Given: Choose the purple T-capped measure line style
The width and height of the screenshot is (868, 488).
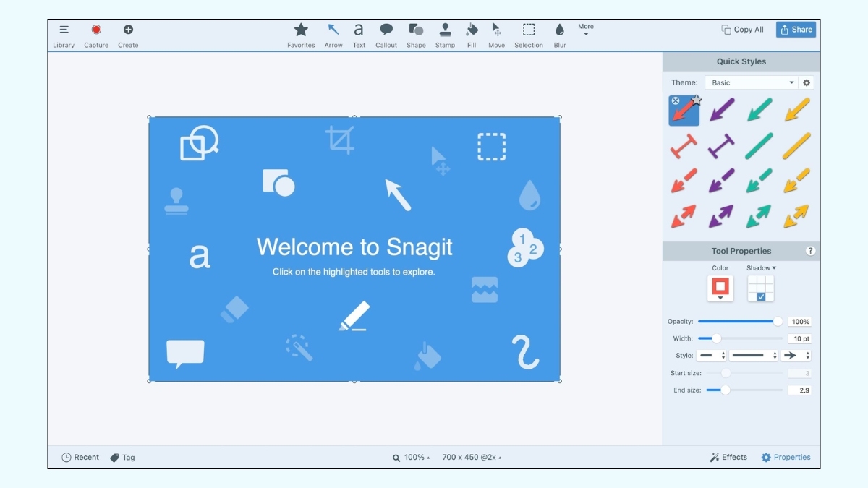Looking at the screenshot, I should point(721,146).
